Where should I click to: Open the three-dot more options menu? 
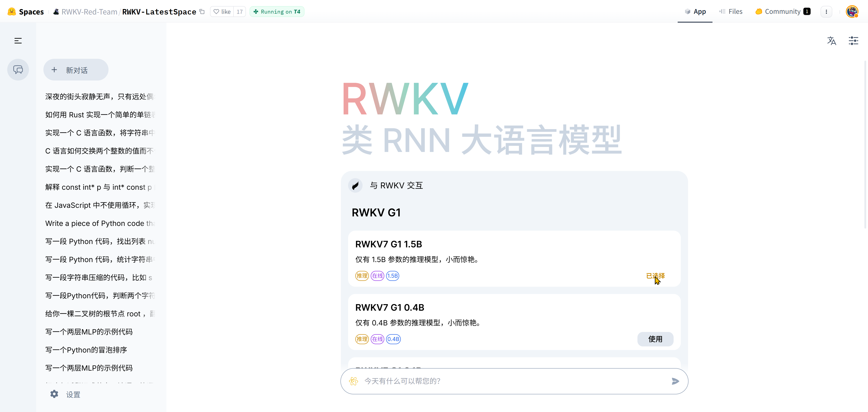(x=826, y=12)
